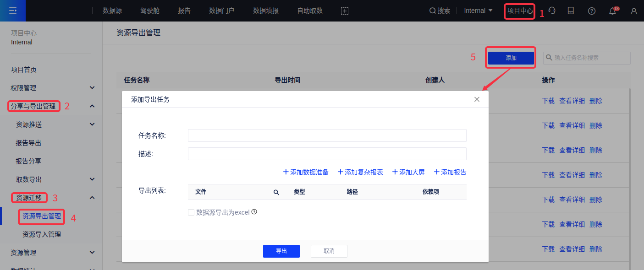
Task: Open the Internal workspace dropdown
Action: (x=478, y=11)
